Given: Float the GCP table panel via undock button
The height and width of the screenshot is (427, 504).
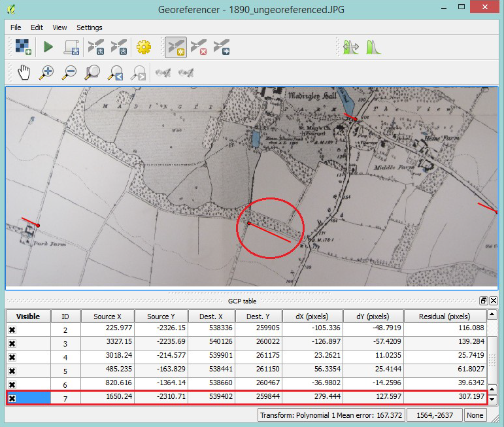Looking at the screenshot, I should (484, 301).
